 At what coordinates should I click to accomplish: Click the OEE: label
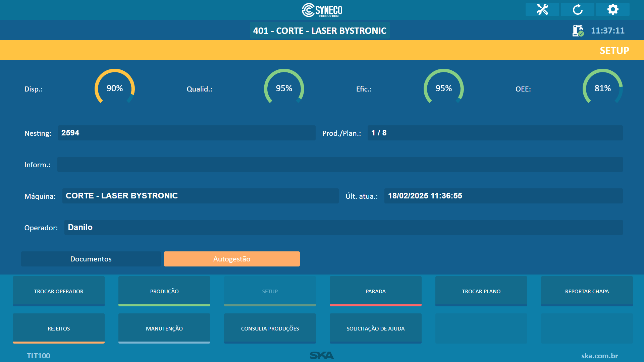tap(523, 89)
